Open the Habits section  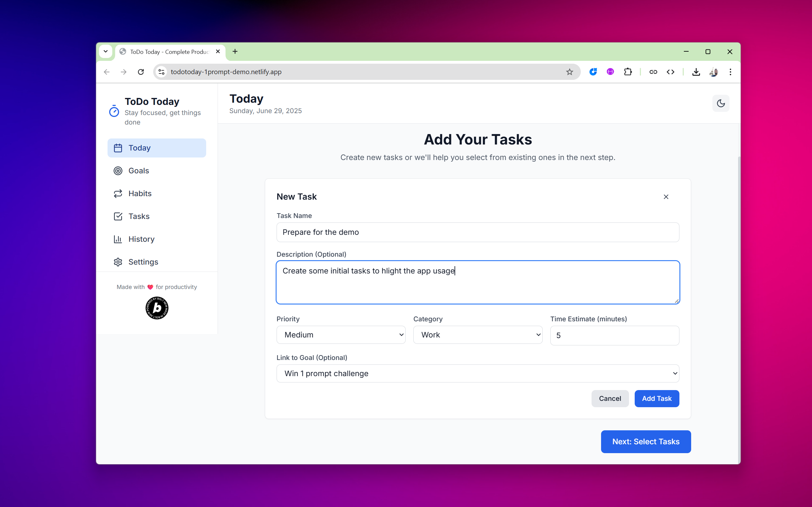[140, 194]
